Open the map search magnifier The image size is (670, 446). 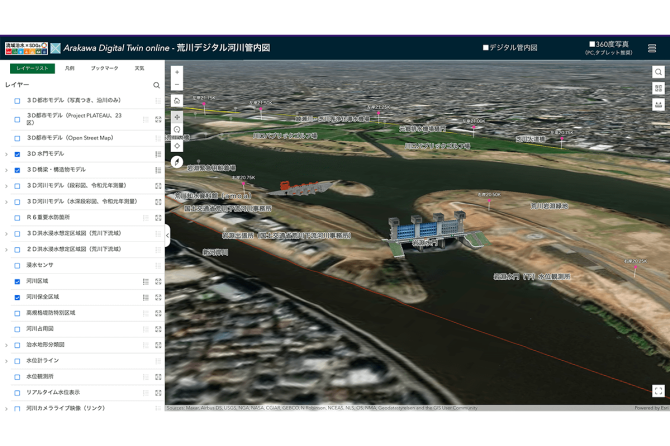pos(658,72)
